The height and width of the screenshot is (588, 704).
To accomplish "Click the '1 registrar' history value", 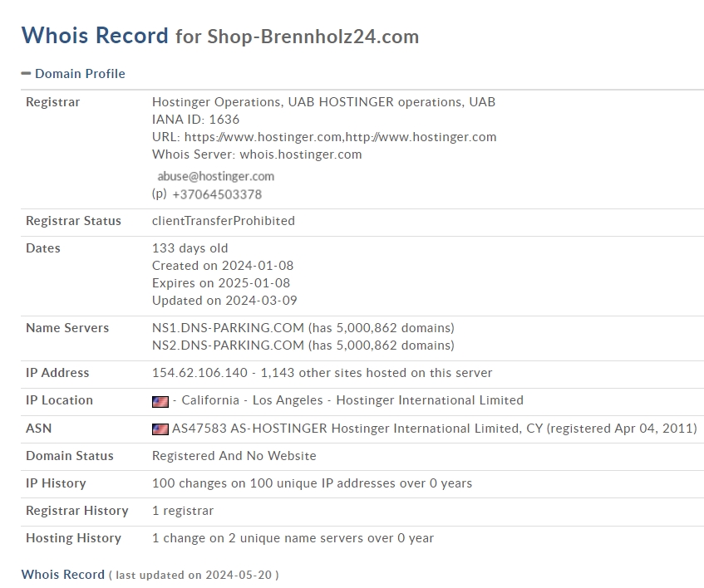I will coord(183,511).
